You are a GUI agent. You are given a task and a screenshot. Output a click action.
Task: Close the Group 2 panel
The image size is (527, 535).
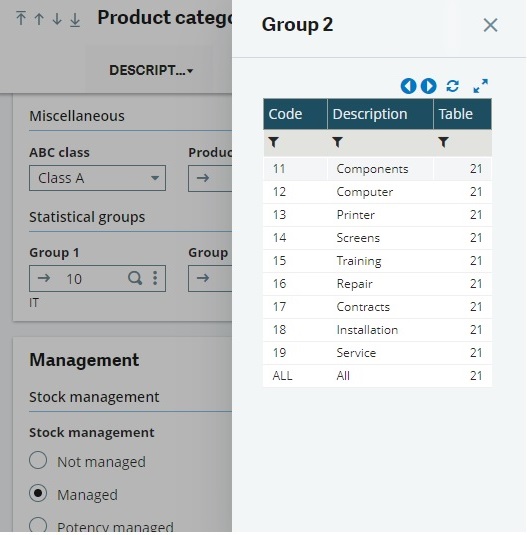491,25
